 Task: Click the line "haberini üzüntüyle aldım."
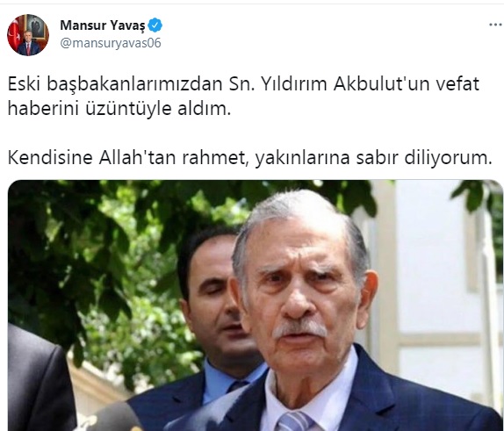pos(119,109)
